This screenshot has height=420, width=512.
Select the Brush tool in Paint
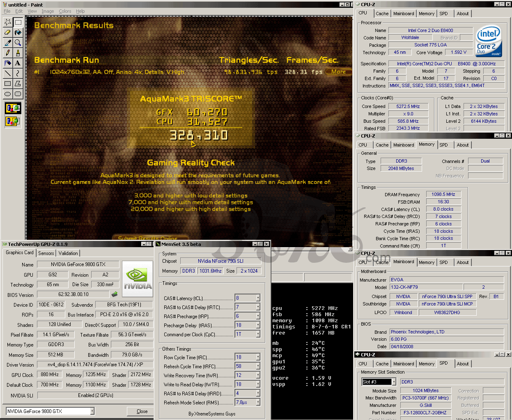point(18,53)
